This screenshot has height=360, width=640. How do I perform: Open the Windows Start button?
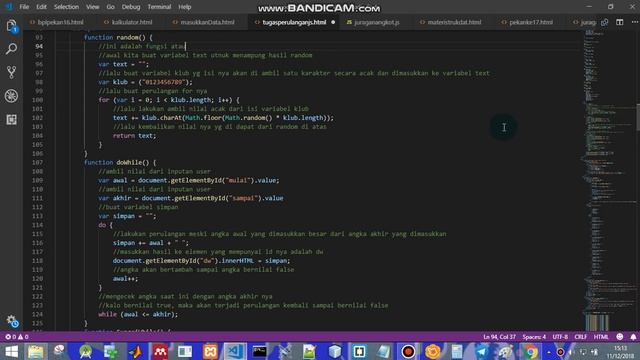click(11, 351)
